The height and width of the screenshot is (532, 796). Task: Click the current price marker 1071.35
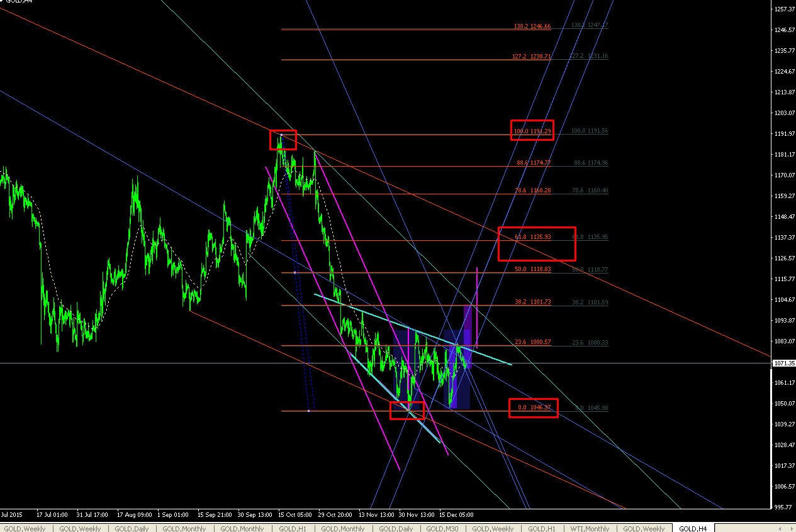tap(783, 363)
